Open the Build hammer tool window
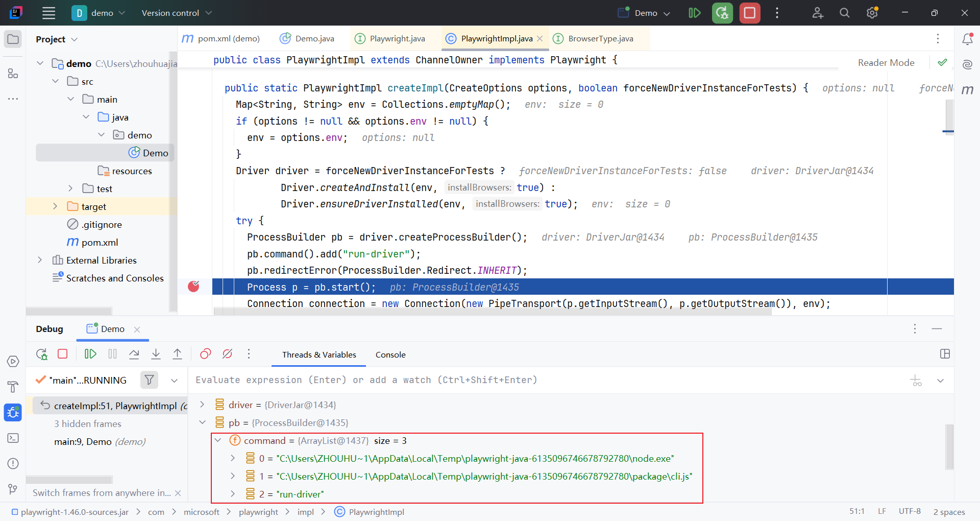The image size is (980, 521). pyautogui.click(x=13, y=387)
